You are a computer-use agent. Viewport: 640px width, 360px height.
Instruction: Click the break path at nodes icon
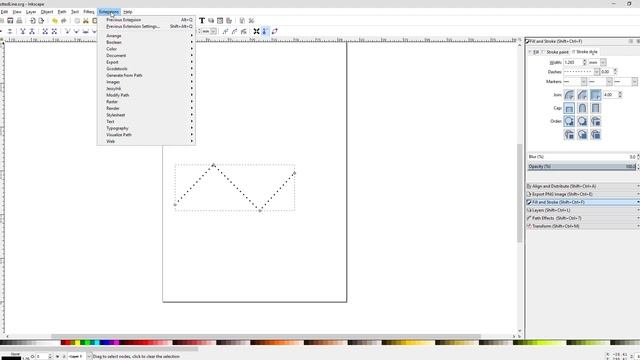tap(32, 31)
